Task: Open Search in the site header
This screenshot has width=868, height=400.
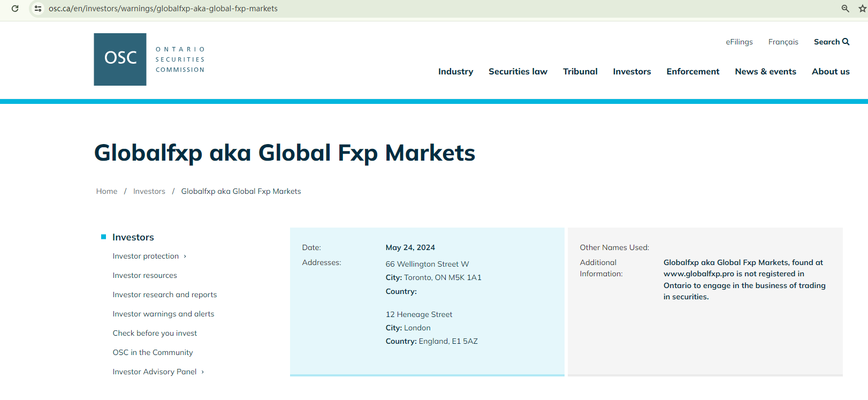Action: coord(831,42)
